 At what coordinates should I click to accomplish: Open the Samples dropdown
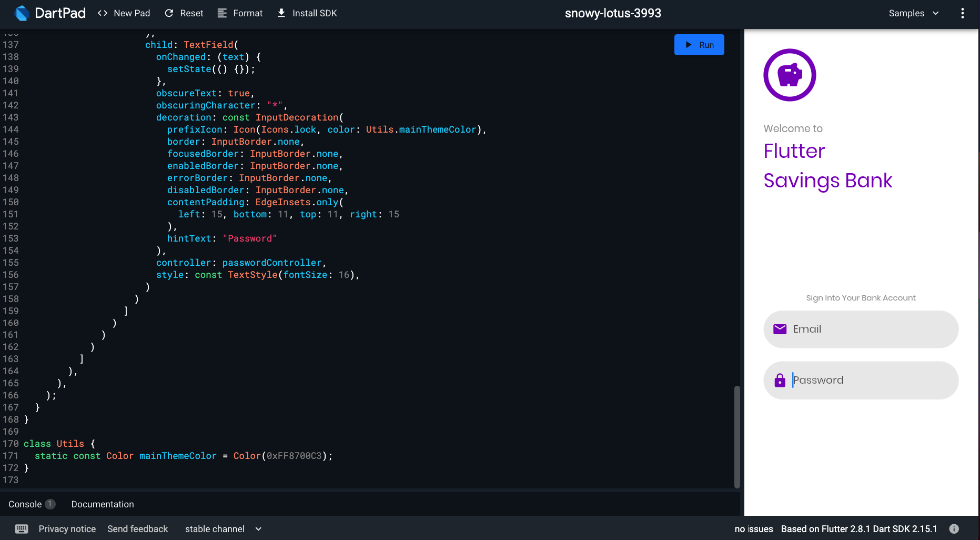click(x=914, y=13)
